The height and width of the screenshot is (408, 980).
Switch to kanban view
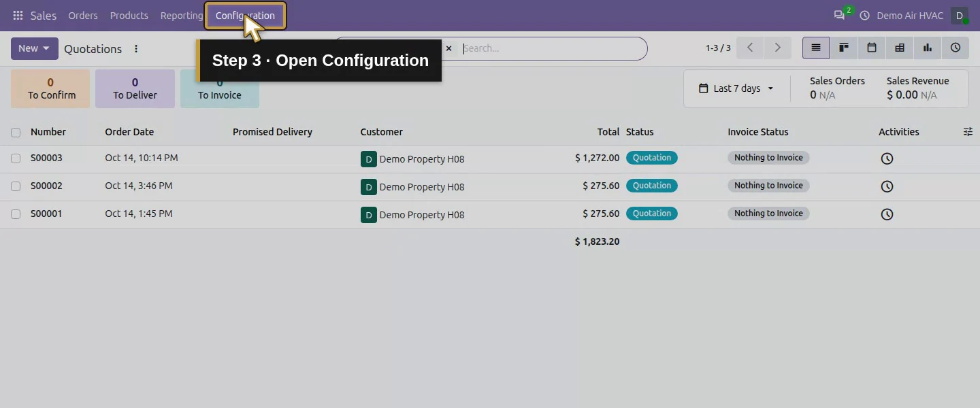pyautogui.click(x=844, y=48)
